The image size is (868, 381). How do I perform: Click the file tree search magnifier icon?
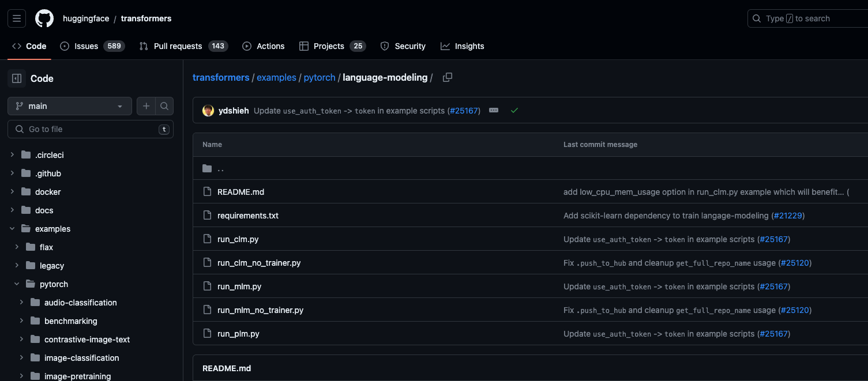coord(164,106)
